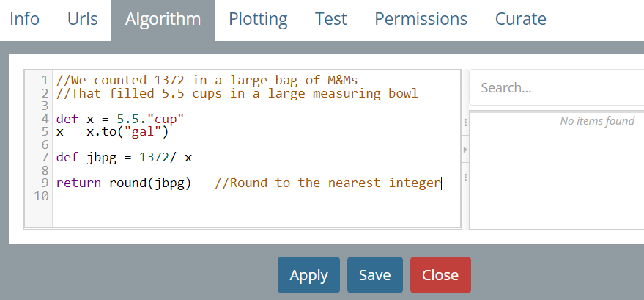Click the red Close button
The height and width of the screenshot is (300, 644).
point(440,275)
